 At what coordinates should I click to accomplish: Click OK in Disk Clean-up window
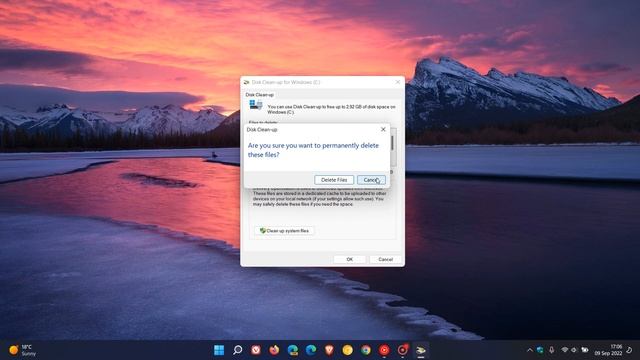(x=349, y=259)
